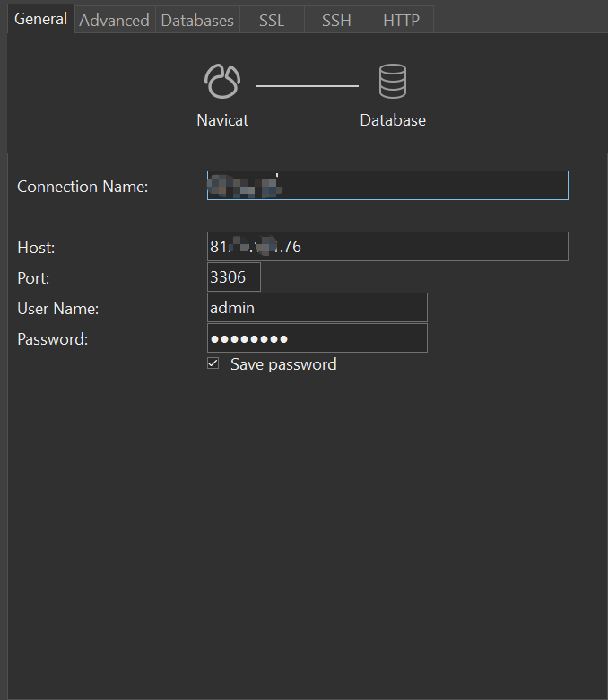
Task: Select the SSH tab
Action: click(336, 20)
